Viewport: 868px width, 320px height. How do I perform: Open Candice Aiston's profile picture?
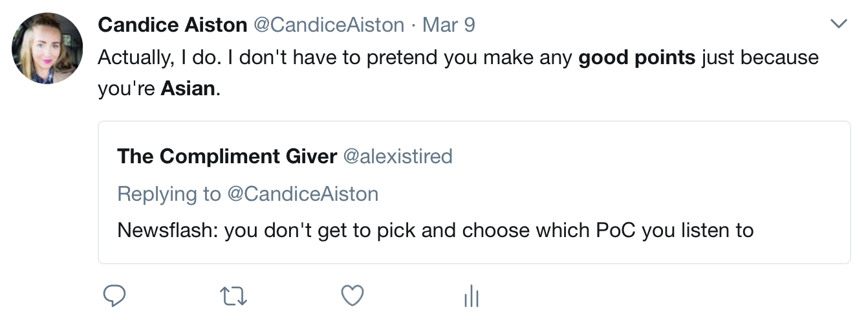point(47,49)
